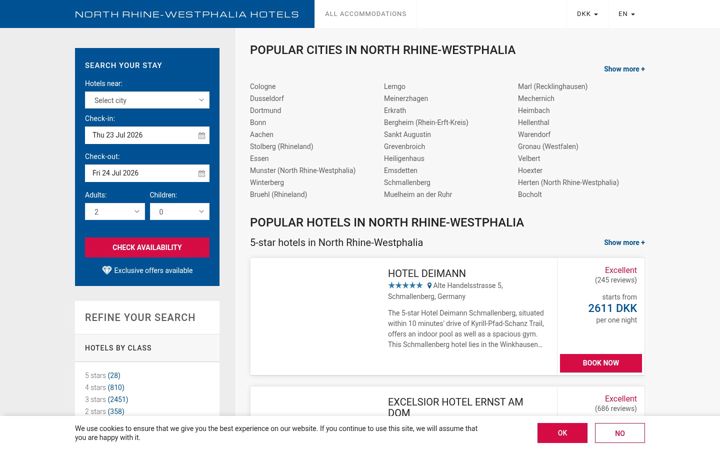Select the Winterberg city link
The image size is (720, 450).
click(267, 182)
